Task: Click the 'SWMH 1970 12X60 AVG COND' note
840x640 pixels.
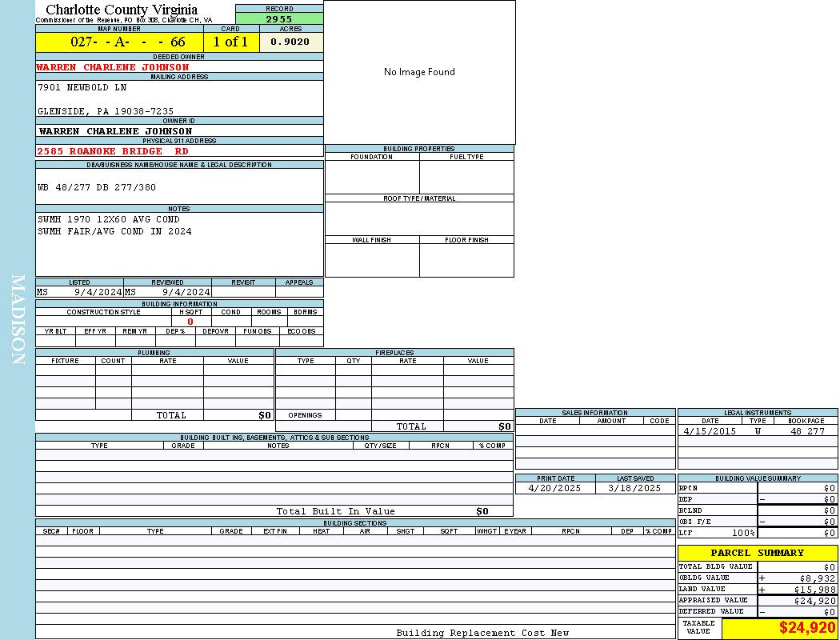Action: (109, 219)
